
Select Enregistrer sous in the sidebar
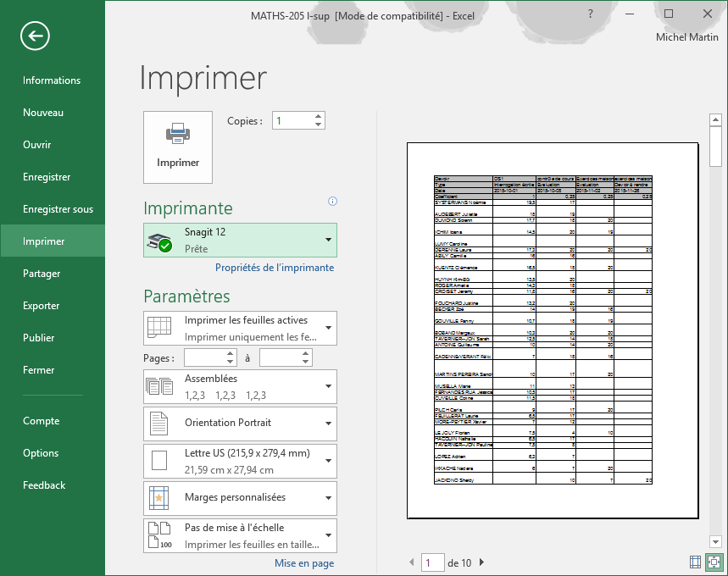pos(58,209)
